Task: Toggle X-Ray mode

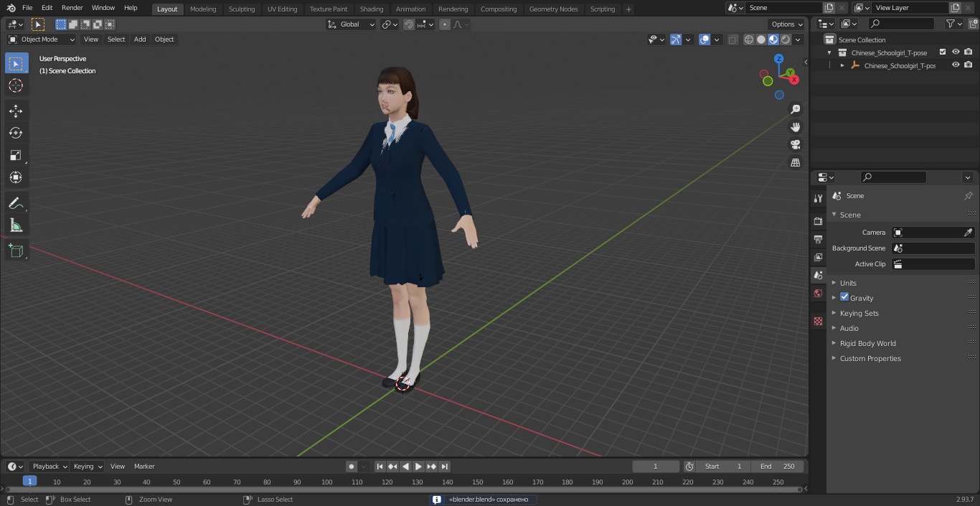Action: pos(732,39)
